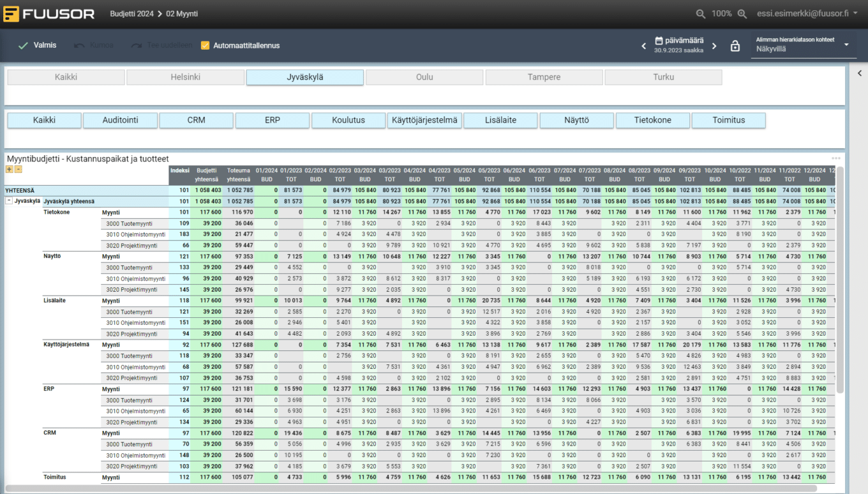Go to previous date with left arrow

click(x=644, y=46)
